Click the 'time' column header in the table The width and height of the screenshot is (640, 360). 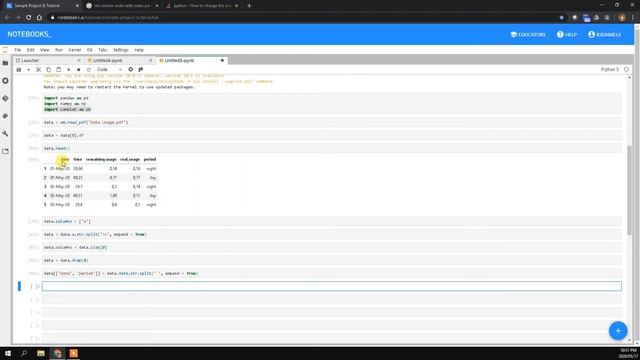coord(78,160)
